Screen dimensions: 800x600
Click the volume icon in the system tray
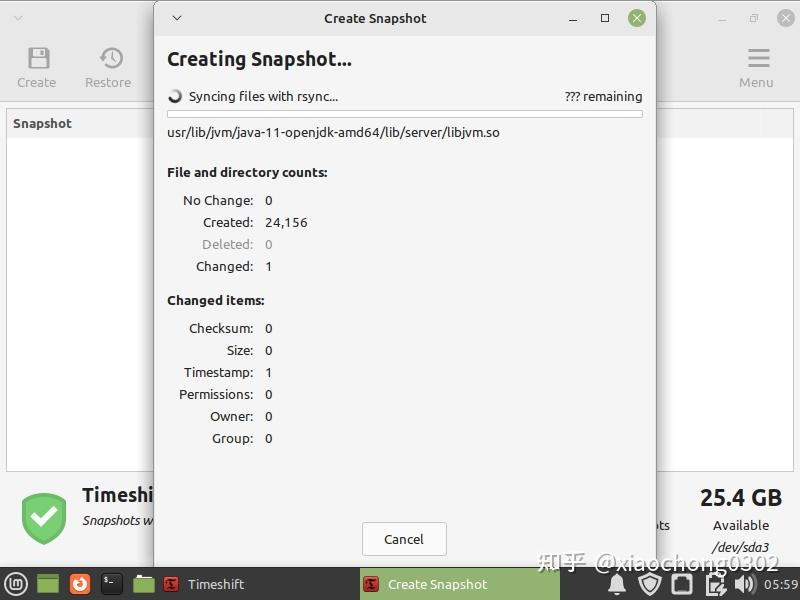(x=744, y=584)
